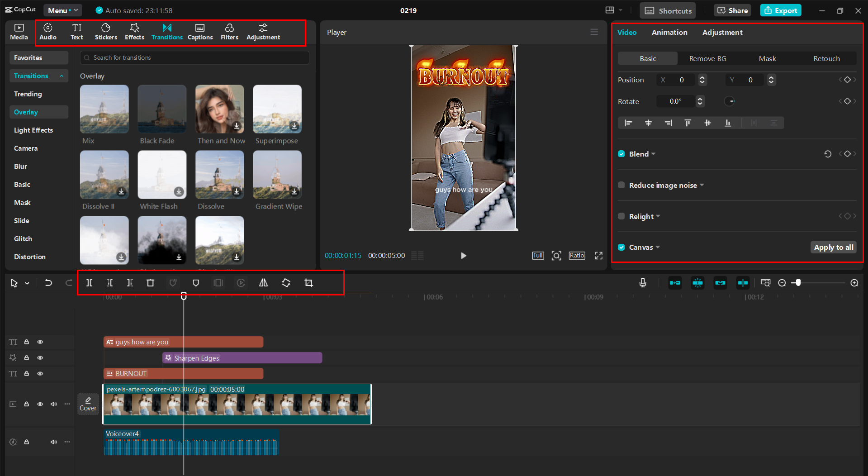
Task: Rotate the clip with the rotate icon
Action: (x=286, y=282)
